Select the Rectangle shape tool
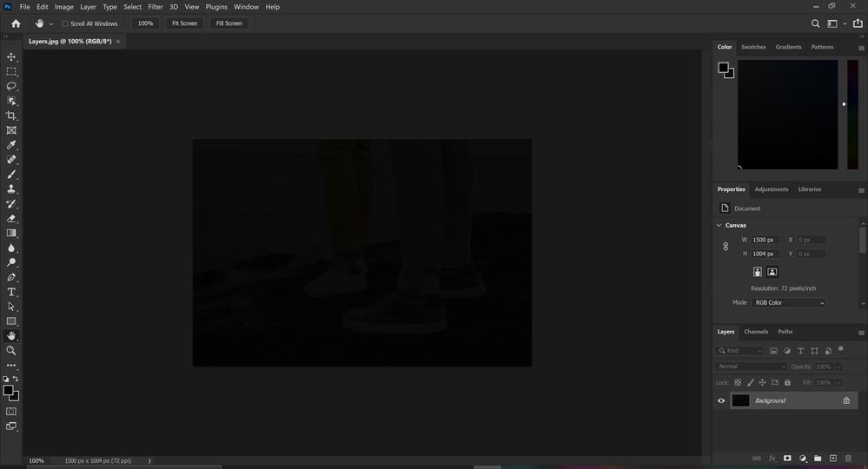This screenshot has height=469, width=868. coord(11,321)
